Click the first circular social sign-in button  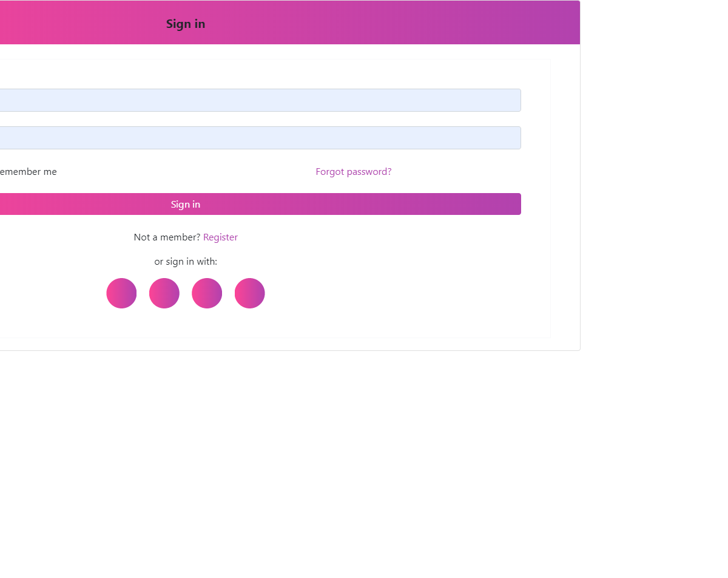pos(121,293)
